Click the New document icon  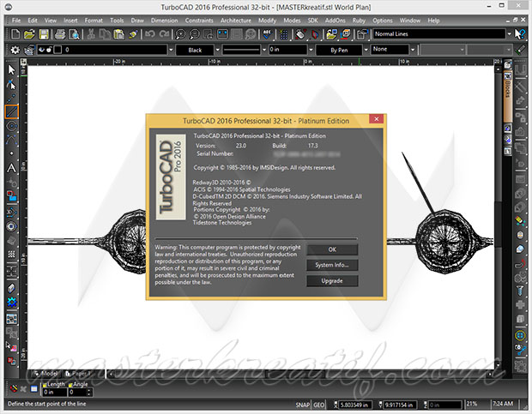(x=15, y=34)
